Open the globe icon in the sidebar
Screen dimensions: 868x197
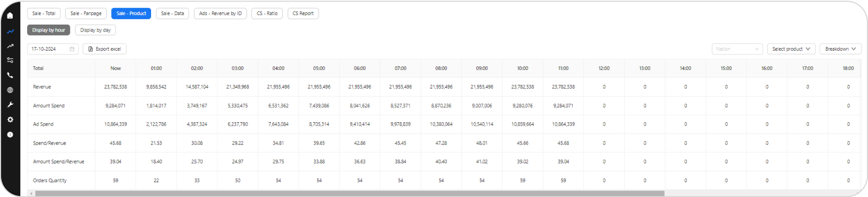(x=10, y=90)
